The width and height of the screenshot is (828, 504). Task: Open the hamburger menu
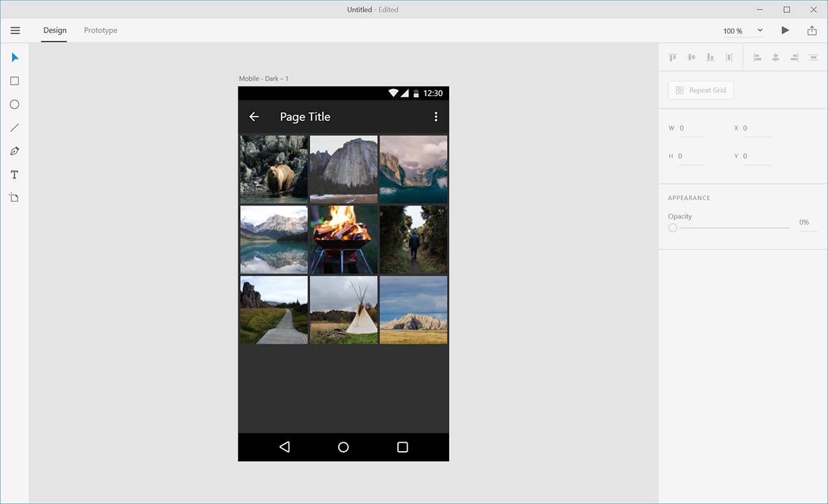point(15,31)
